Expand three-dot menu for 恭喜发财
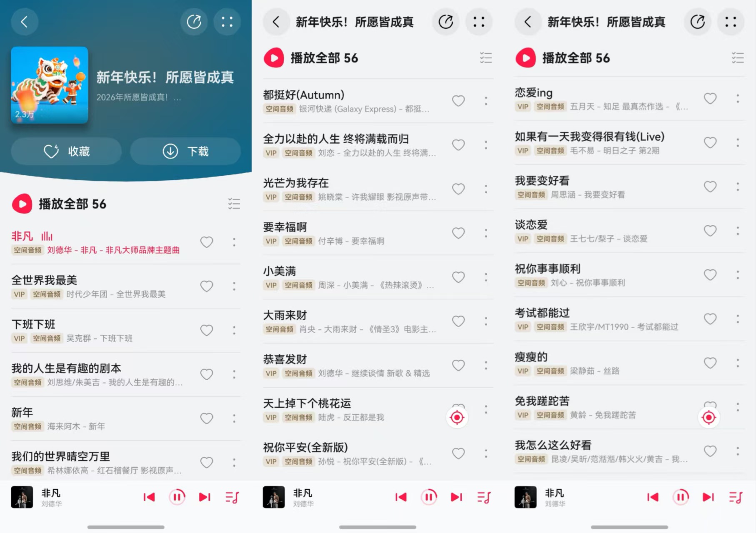Screen dimensions: 756x533 point(486,365)
